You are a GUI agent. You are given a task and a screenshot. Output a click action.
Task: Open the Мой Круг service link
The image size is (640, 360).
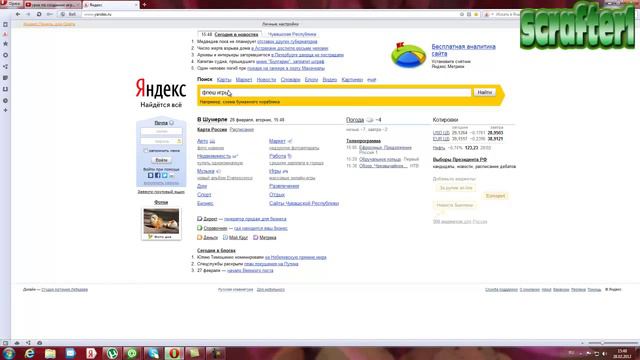point(238,238)
